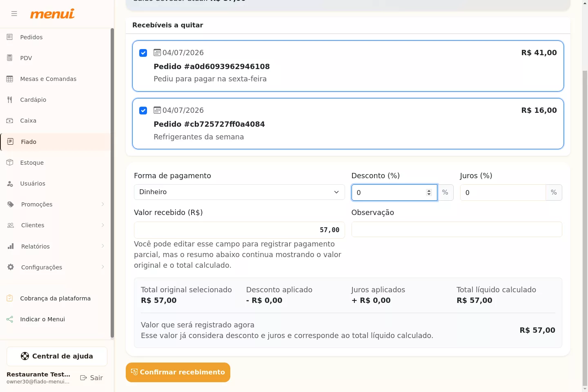
Task: Click the Central de ajuda lifebuoy icon
Action: tap(25, 356)
